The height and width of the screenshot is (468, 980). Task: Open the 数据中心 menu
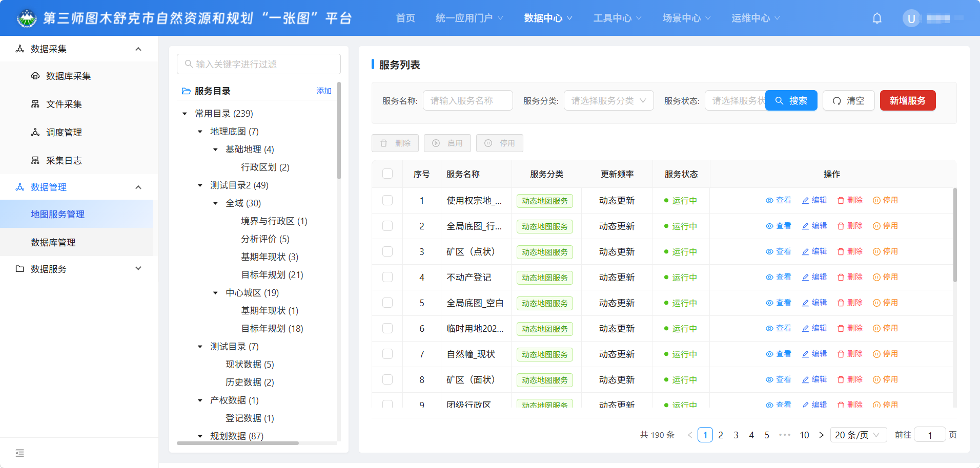548,18
